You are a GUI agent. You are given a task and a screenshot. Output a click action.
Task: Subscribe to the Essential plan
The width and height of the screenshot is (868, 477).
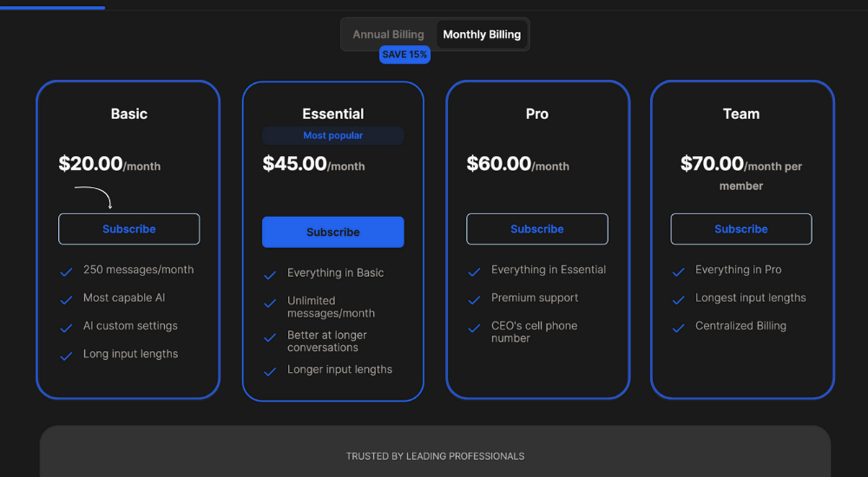(333, 232)
